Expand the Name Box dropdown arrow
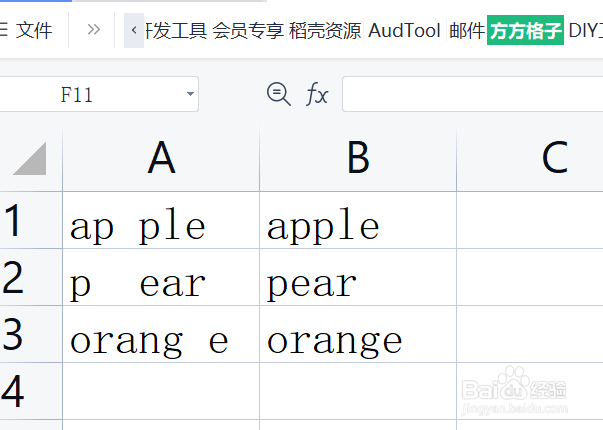Screen dimensions: 603x430 190,94
